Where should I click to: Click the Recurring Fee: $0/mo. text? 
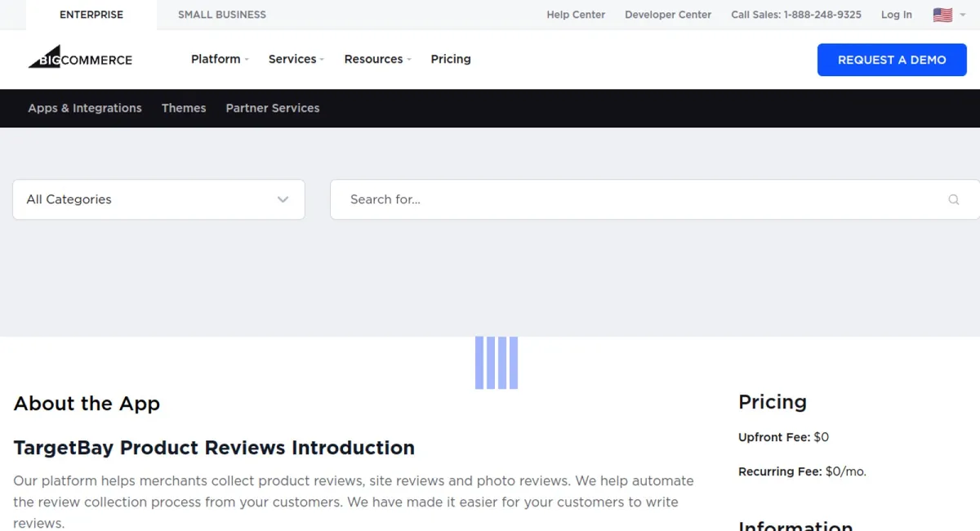(x=802, y=471)
